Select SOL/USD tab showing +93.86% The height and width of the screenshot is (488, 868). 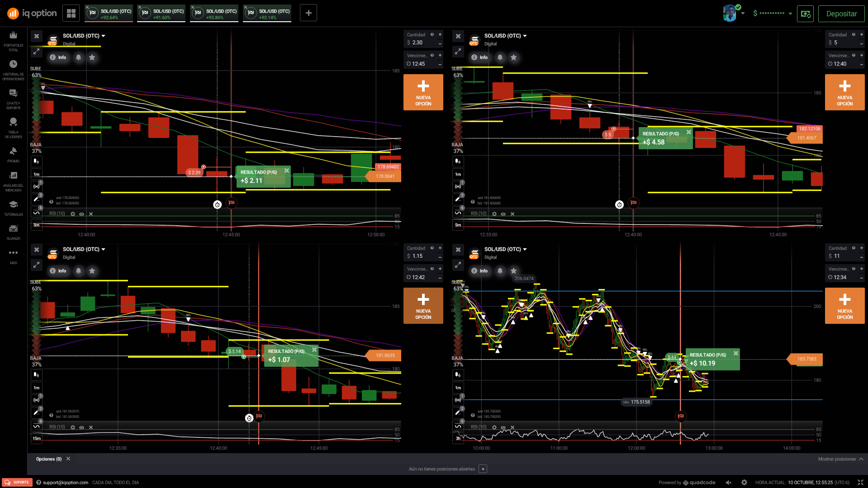pyautogui.click(x=215, y=14)
